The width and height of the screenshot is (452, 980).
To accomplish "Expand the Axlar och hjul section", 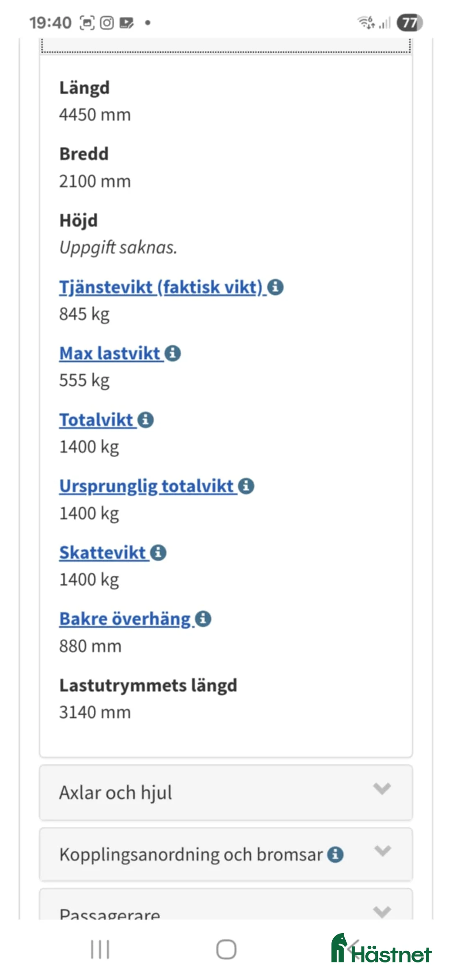I will 226,792.
